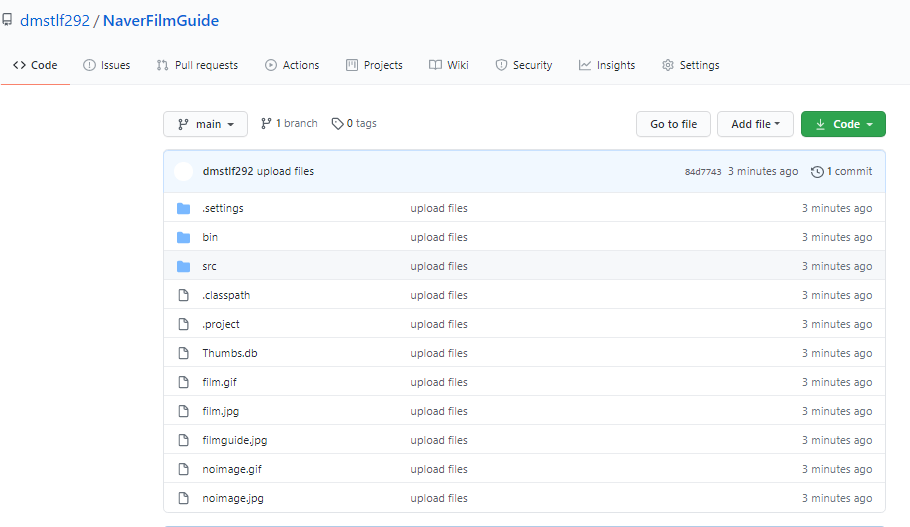The width and height of the screenshot is (910, 527).
Task: Open the src folder
Action: pyautogui.click(x=210, y=266)
